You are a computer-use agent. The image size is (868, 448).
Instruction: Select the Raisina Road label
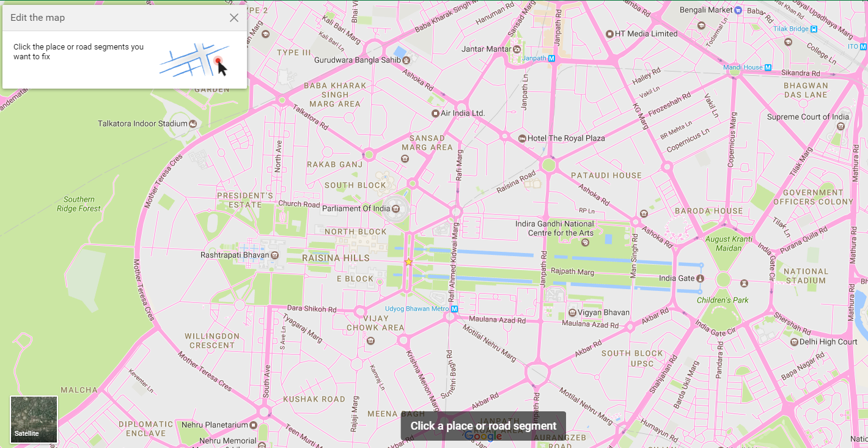[516, 182]
